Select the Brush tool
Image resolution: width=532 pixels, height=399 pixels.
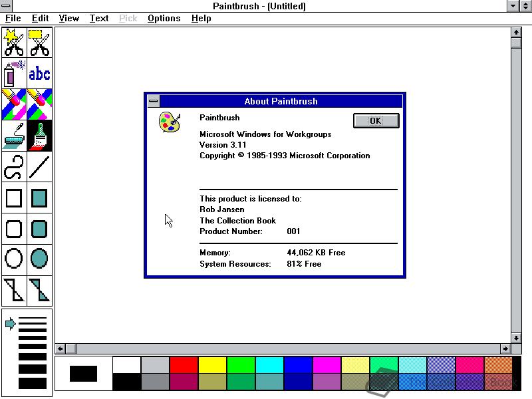click(39, 136)
